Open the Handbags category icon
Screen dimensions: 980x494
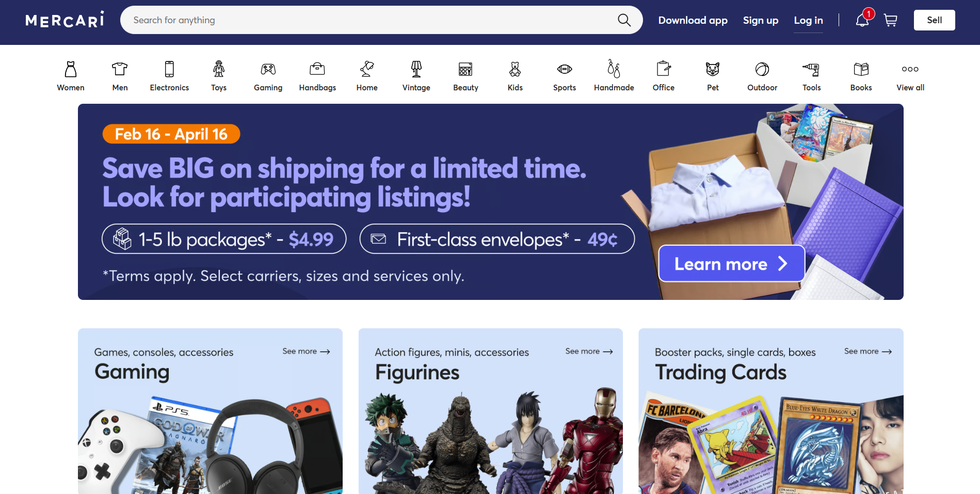pos(317,69)
